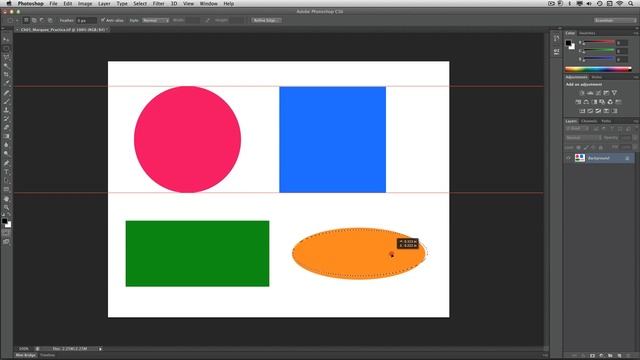Select the Type tool in the toolbar
640x360 pixels.
click(6, 172)
